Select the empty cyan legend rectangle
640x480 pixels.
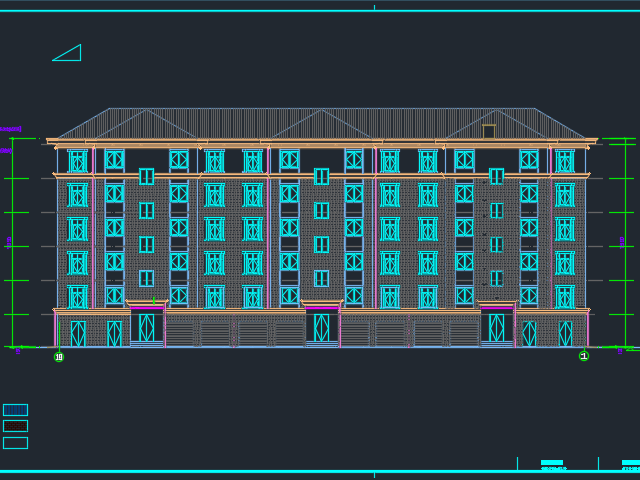pyautogui.click(x=15, y=443)
